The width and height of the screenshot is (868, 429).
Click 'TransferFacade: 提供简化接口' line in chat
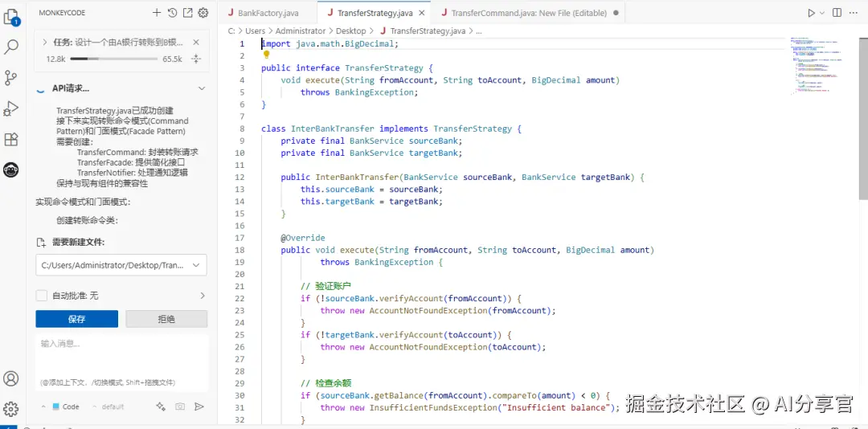click(131, 162)
